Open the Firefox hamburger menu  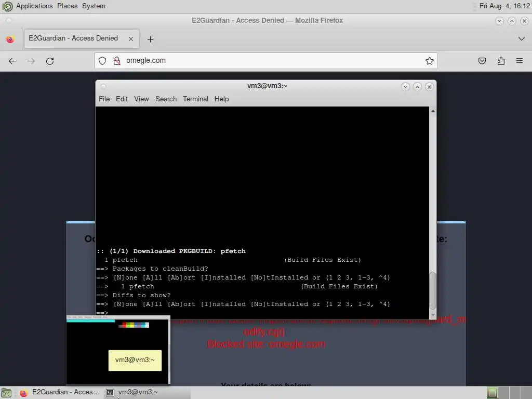520,61
